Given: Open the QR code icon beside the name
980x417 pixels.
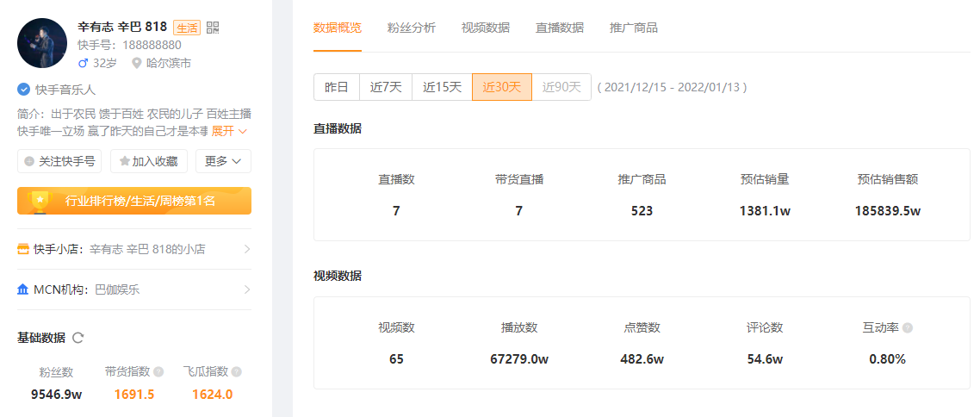Looking at the screenshot, I should click(x=213, y=27).
